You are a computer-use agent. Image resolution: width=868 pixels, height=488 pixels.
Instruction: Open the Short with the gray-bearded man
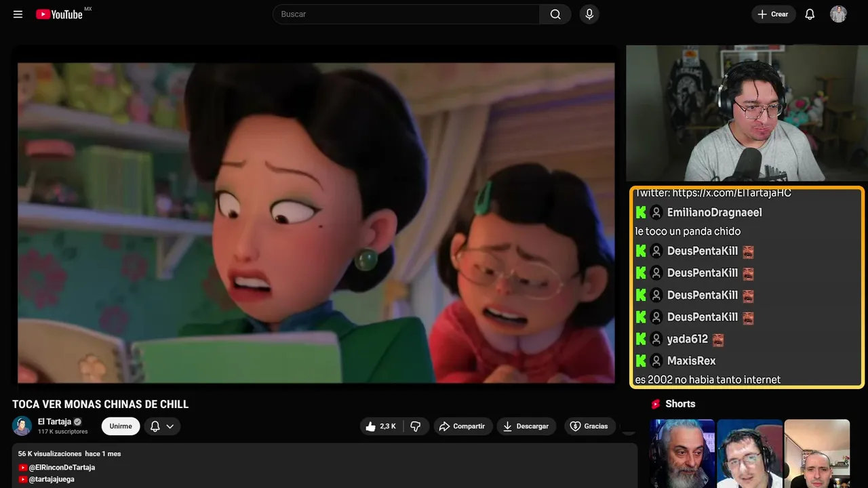[x=682, y=453]
